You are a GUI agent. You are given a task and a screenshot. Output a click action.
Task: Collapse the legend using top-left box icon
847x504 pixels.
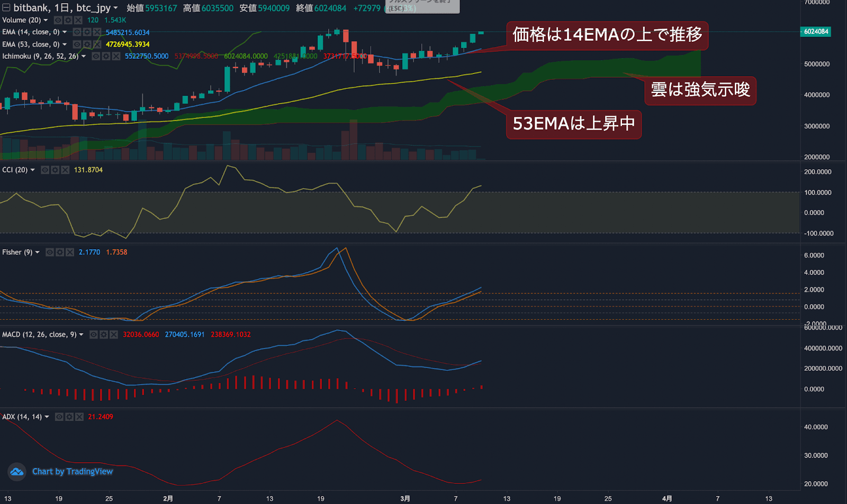coord(6,7)
